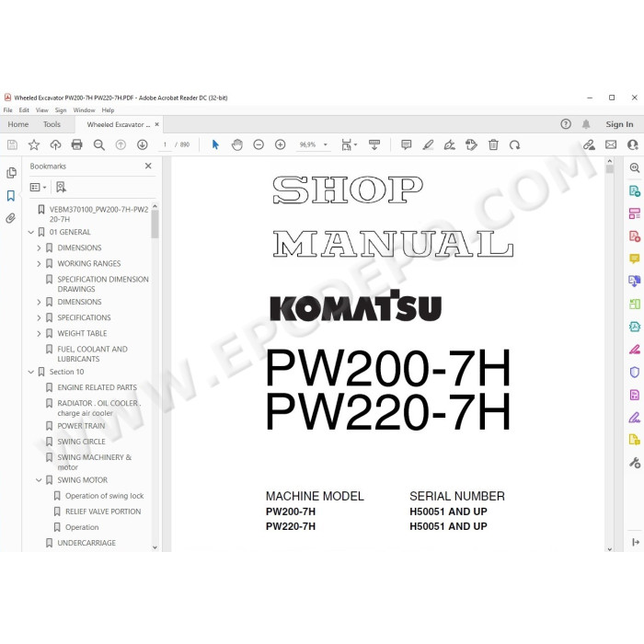
Task: Switch to the Home tab
Action: coord(18,124)
